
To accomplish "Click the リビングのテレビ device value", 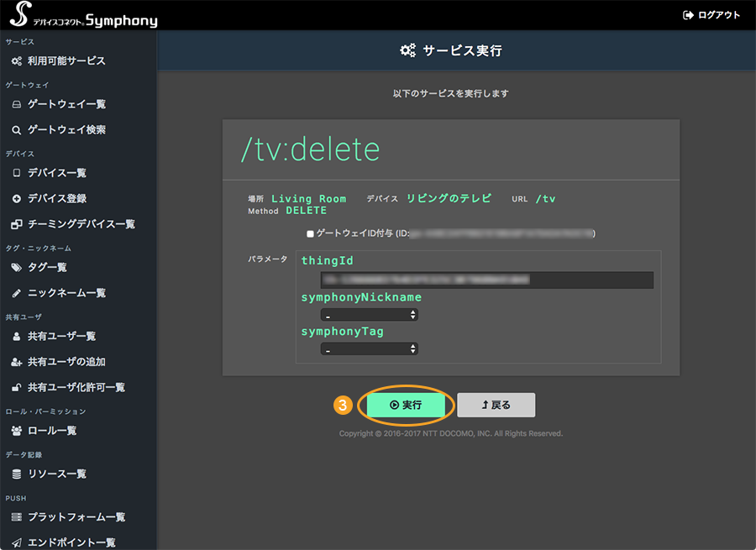I will [x=449, y=199].
